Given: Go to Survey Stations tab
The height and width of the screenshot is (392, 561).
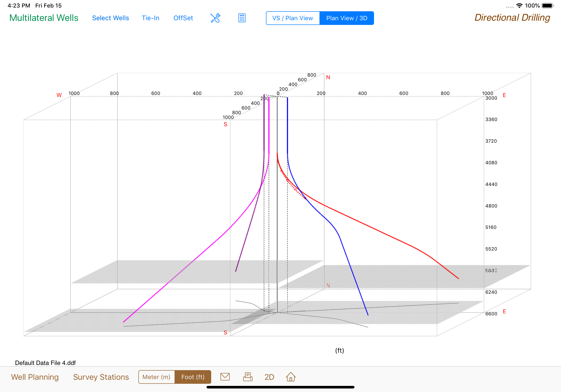Looking at the screenshot, I should click(x=101, y=377).
